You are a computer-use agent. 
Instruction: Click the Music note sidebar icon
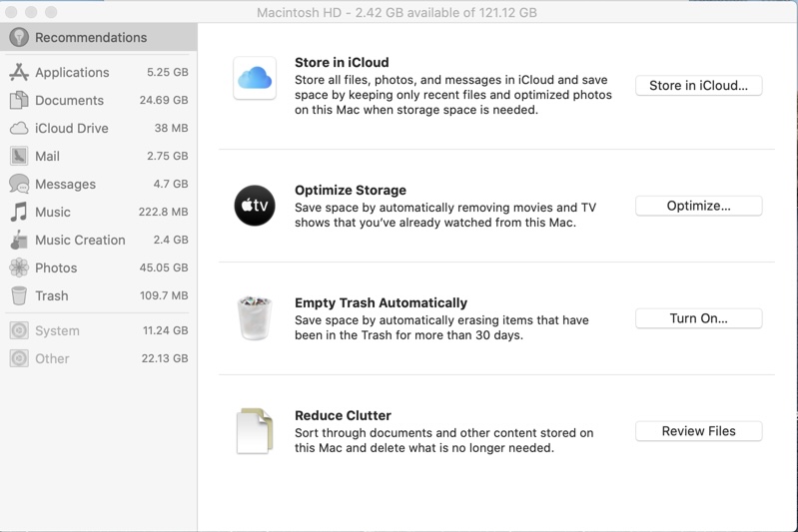(x=19, y=213)
